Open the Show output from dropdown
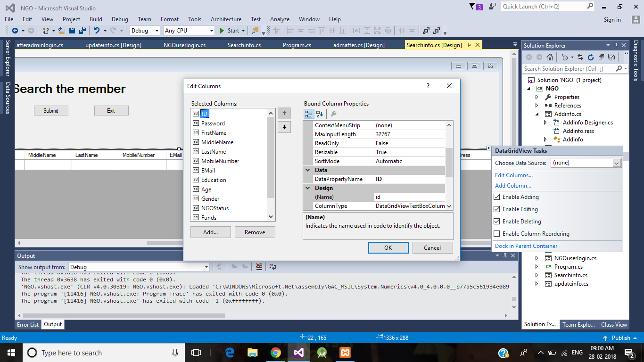 (139, 267)
